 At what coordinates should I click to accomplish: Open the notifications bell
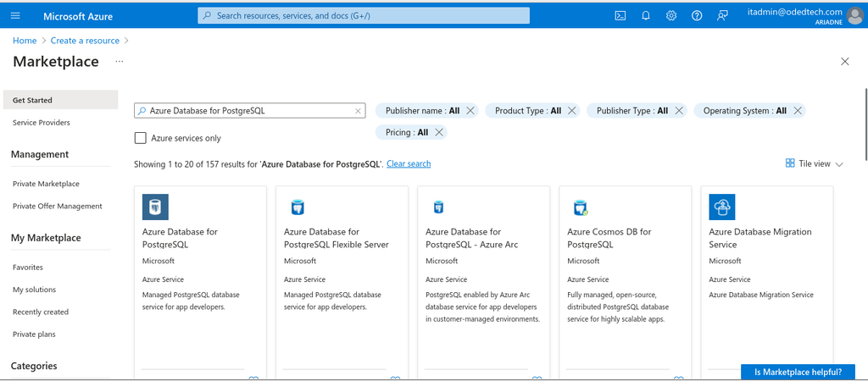coord(645,15)
